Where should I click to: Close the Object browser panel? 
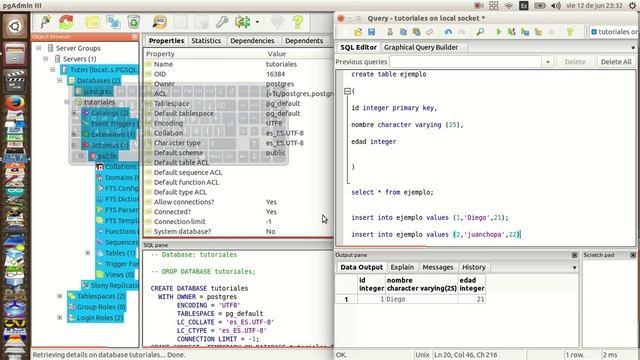pos(135,37)
